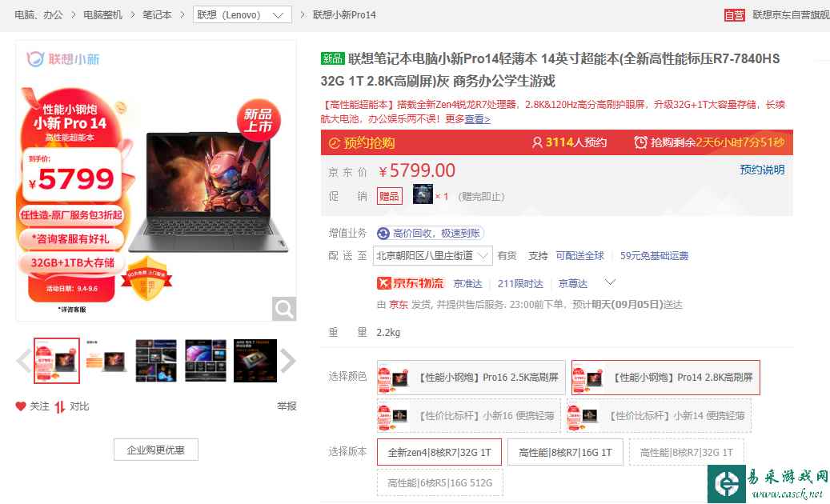830x504 pixels.
Task: Select the fifth dark processor chip thumbnail
Action: pos(255,361)
